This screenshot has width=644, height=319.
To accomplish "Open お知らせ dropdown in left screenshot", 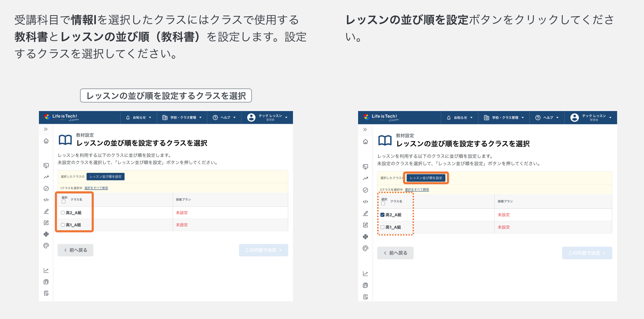I will click(139, 117).
